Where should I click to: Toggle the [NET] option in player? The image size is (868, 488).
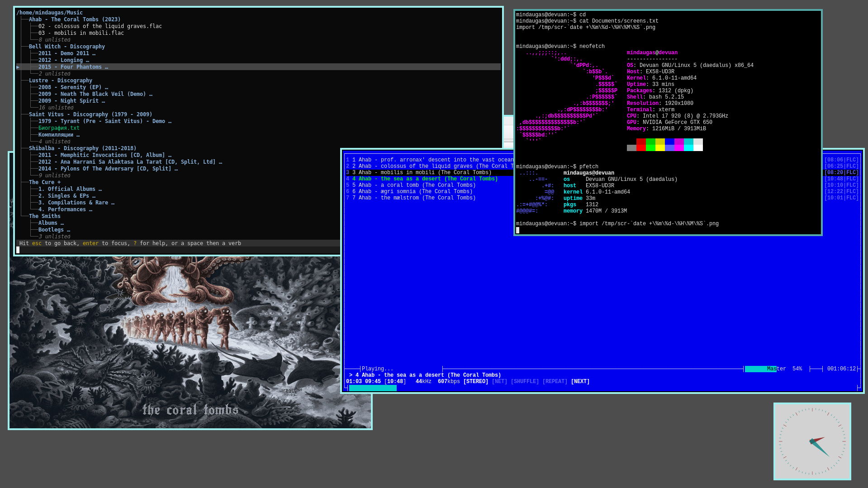[499, 382]
